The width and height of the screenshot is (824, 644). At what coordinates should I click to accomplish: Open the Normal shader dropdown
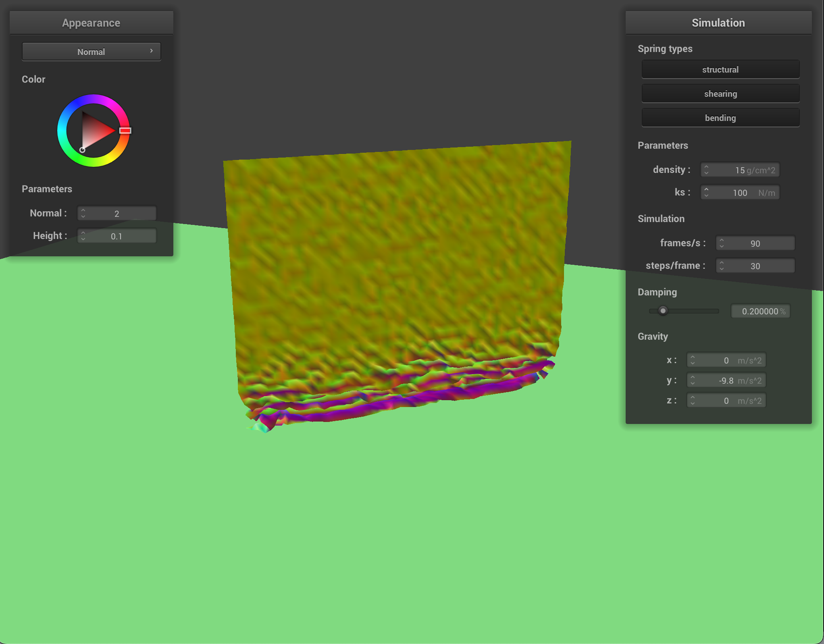pos(92,52)
